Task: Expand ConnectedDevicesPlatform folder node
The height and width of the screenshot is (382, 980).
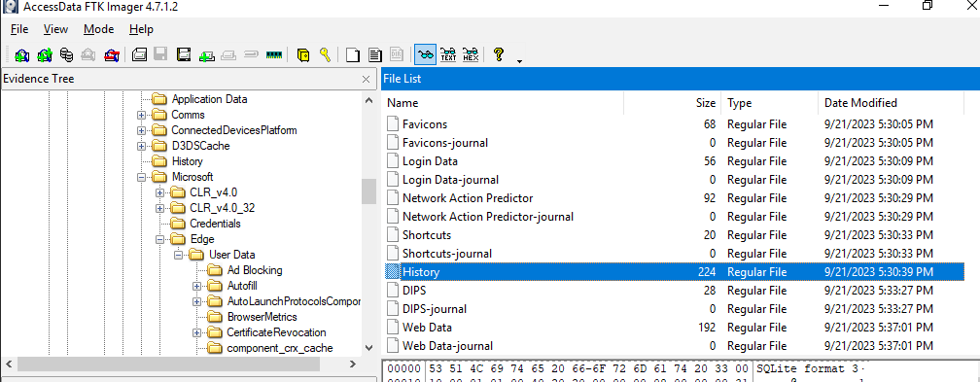Action: point(142,130)
